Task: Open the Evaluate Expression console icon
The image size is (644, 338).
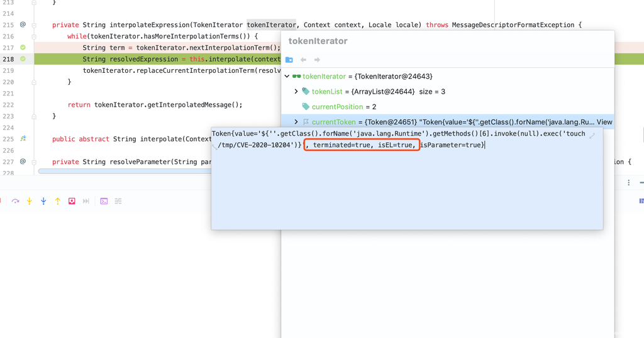Action: 104,201
